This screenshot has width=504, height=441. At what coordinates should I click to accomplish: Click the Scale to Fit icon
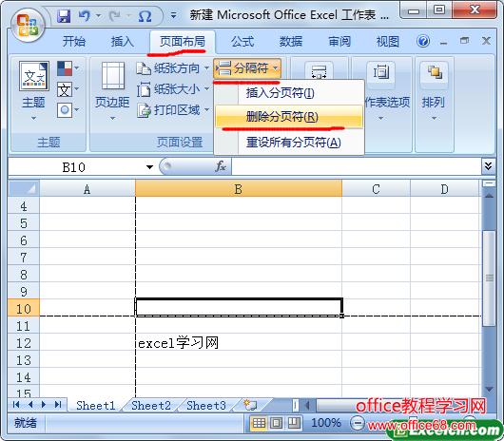(x=319, y=71)
